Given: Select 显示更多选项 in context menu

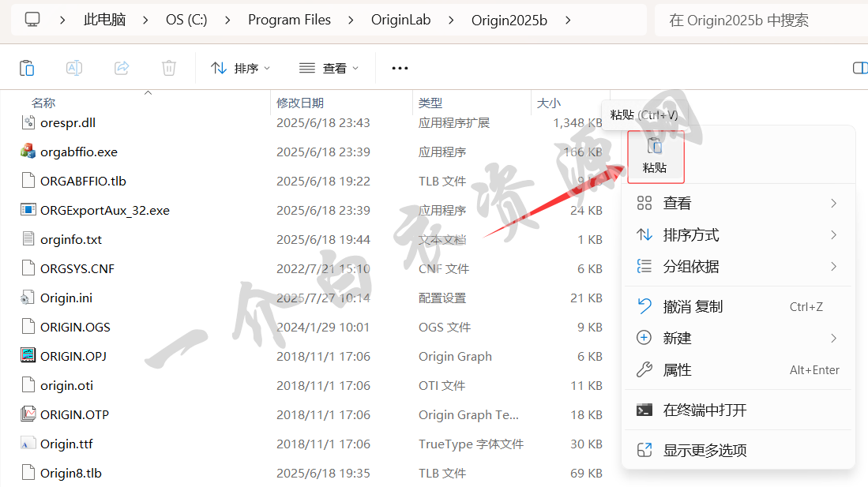Looking at the screenshot, I should click(738, 450).
